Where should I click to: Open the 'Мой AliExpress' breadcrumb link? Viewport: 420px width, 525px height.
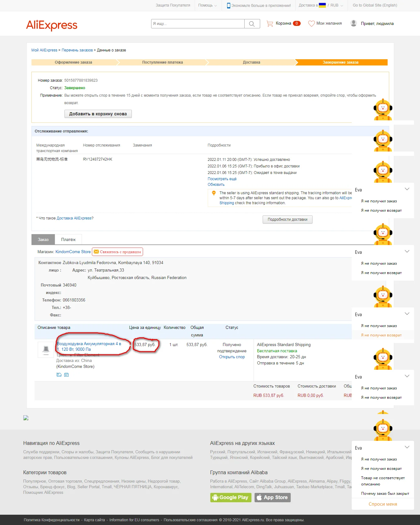tap(44, 50)
